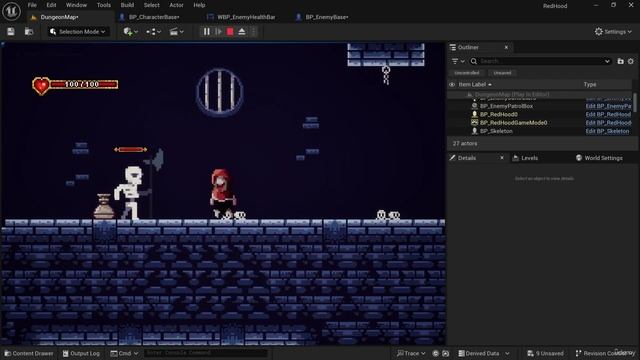Create new folder in the Outliner

click(620, 61)
